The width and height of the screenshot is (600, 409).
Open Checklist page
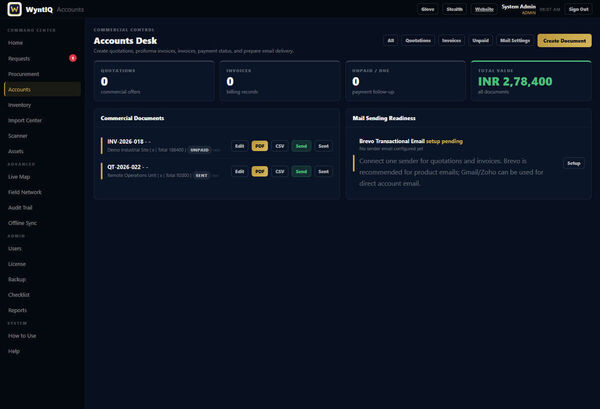pos(19,295)
